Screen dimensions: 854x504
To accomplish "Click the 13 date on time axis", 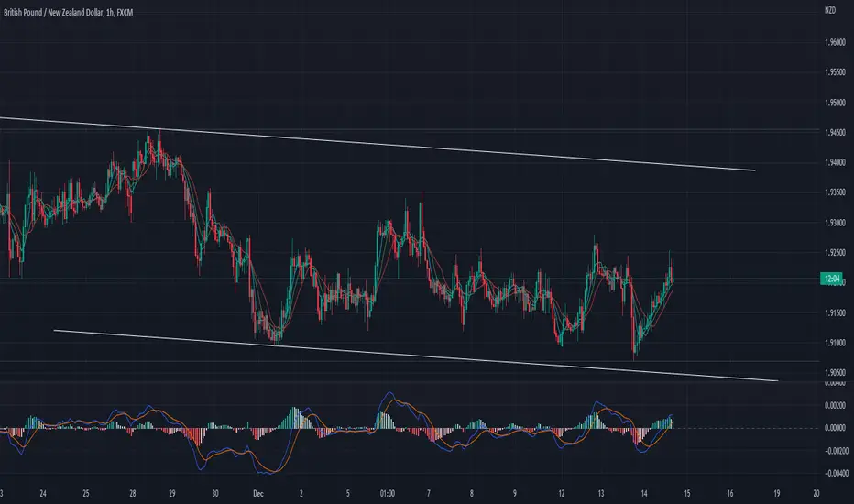I will pos(601,494).
